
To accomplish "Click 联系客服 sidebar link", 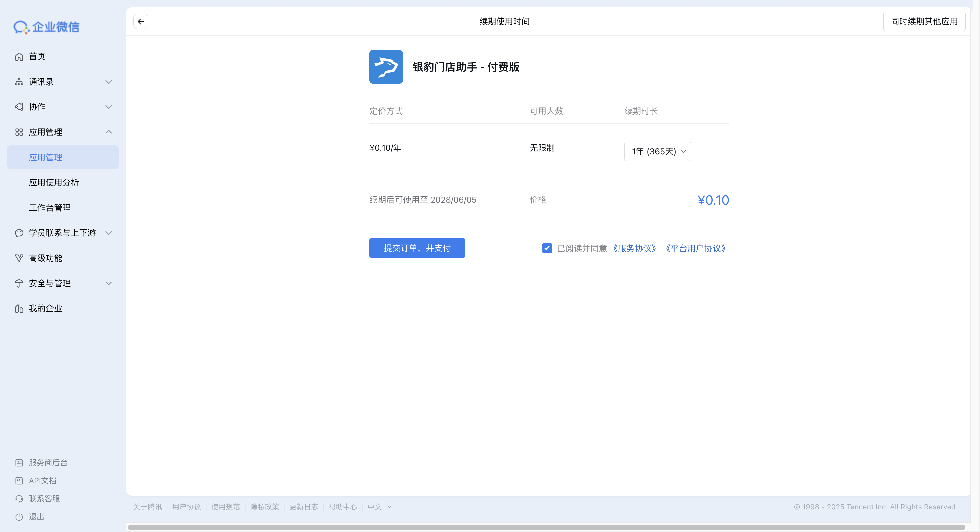I will (x=45, y=499).
